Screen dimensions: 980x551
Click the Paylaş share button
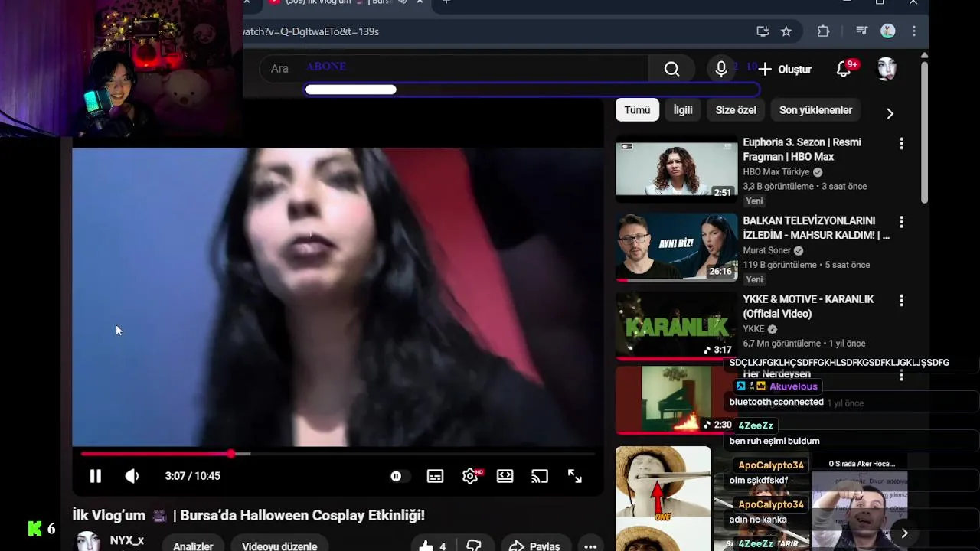tap(535, 546)
